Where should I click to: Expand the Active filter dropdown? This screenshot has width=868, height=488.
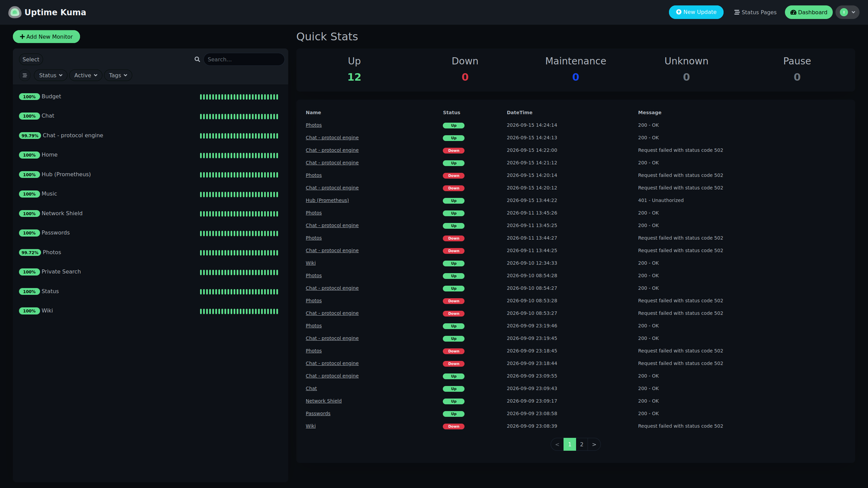point(86,75)
